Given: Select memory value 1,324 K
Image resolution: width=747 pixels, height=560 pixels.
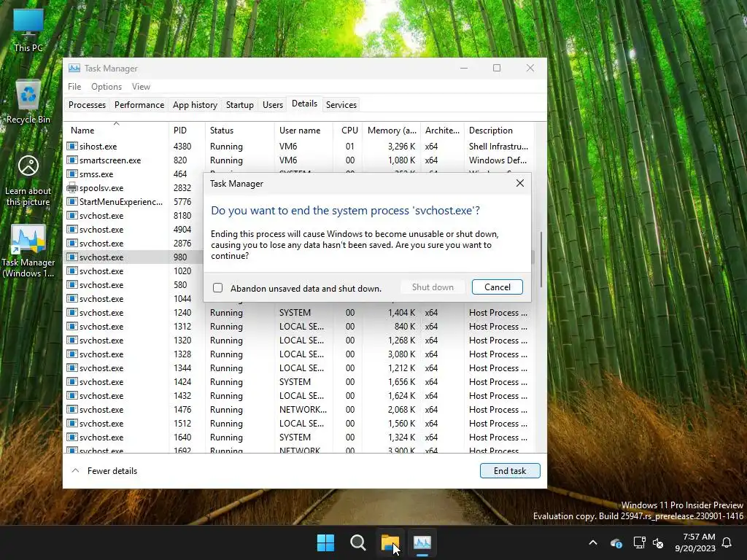Looking at the screenshot, I should [x=402, y=437].
